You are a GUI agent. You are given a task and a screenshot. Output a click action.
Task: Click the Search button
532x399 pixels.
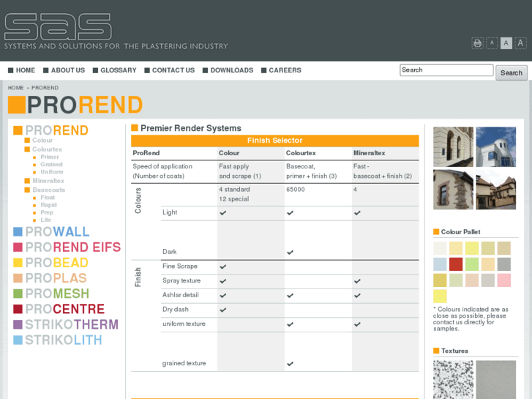(512, 72)
